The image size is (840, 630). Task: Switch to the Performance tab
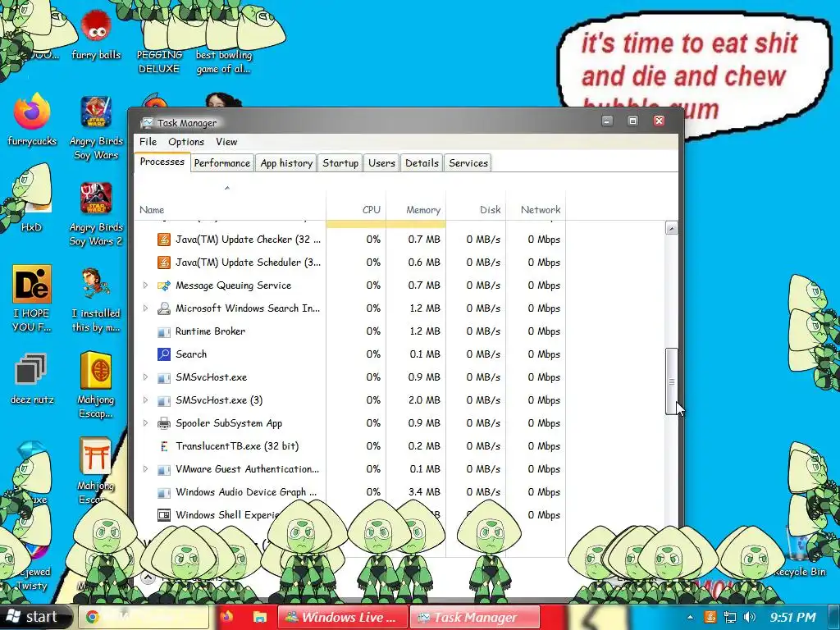click(x=221, y=163)
